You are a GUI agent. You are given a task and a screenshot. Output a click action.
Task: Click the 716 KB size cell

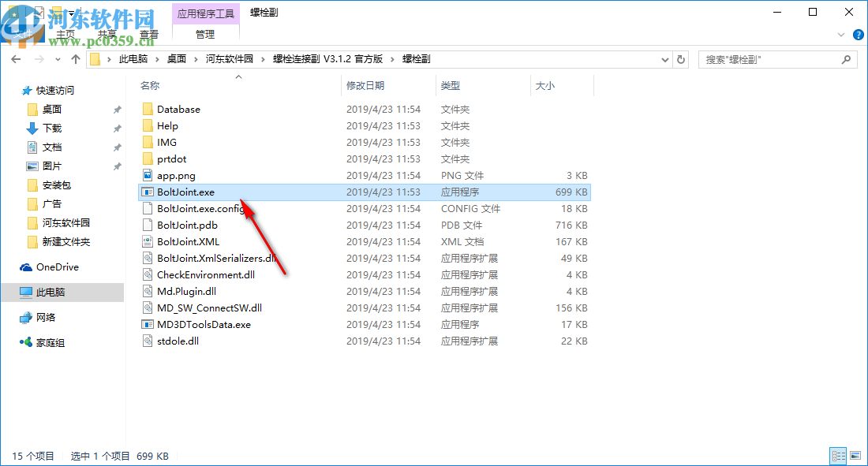[x=571, y=226]
